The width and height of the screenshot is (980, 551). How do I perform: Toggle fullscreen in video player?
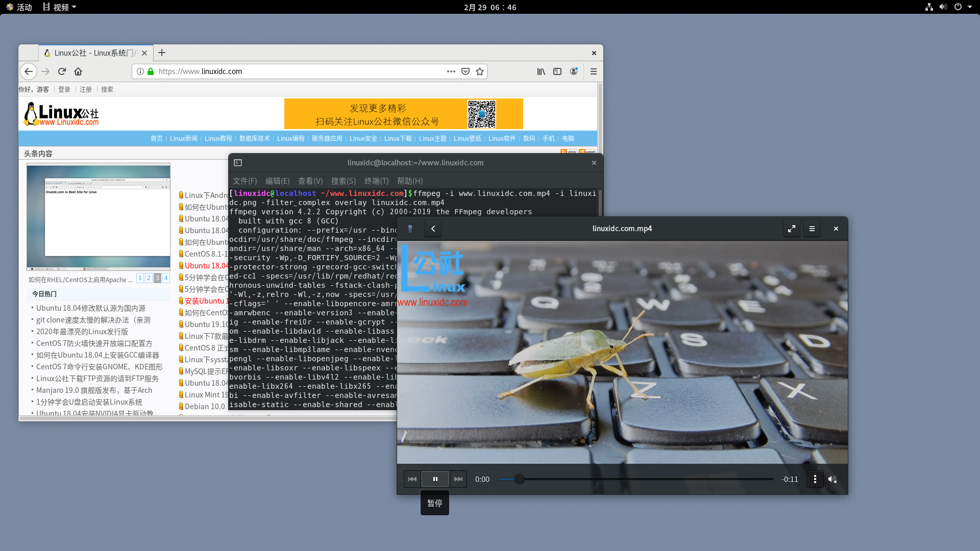(791, 229)
